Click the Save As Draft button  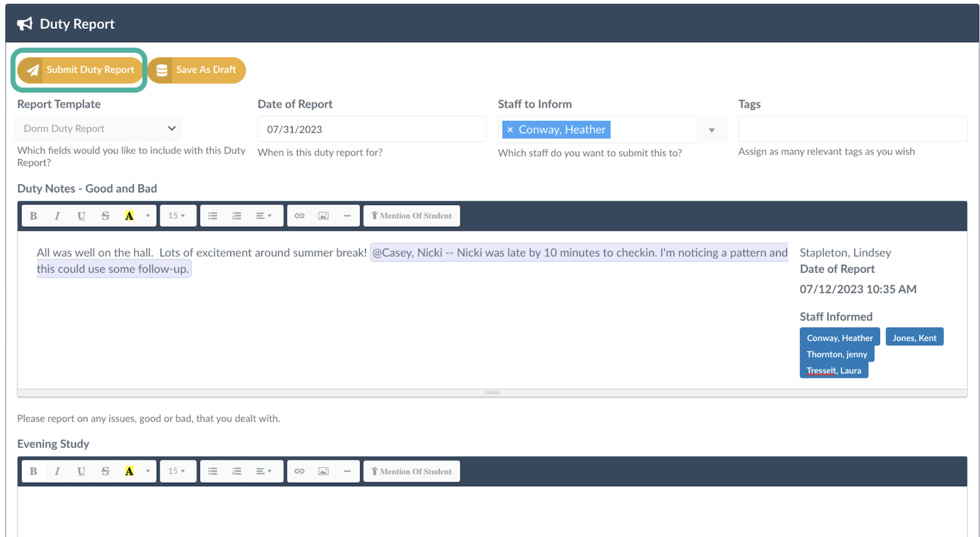coord(197,70)
